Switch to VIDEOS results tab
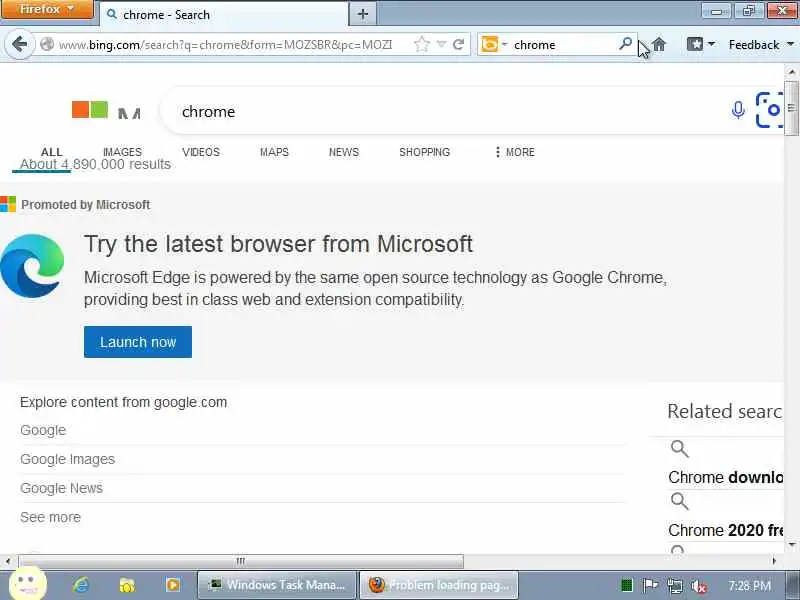 [x=201, y=152]
